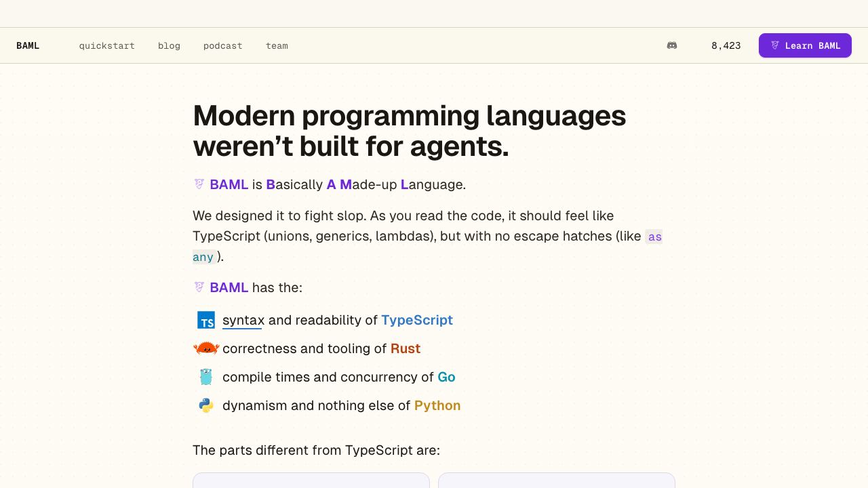Screen dimensions: 868x488
Task: Follow the underlined 'syntax' link
Action: pyautogui.click(x=243, y=320)
